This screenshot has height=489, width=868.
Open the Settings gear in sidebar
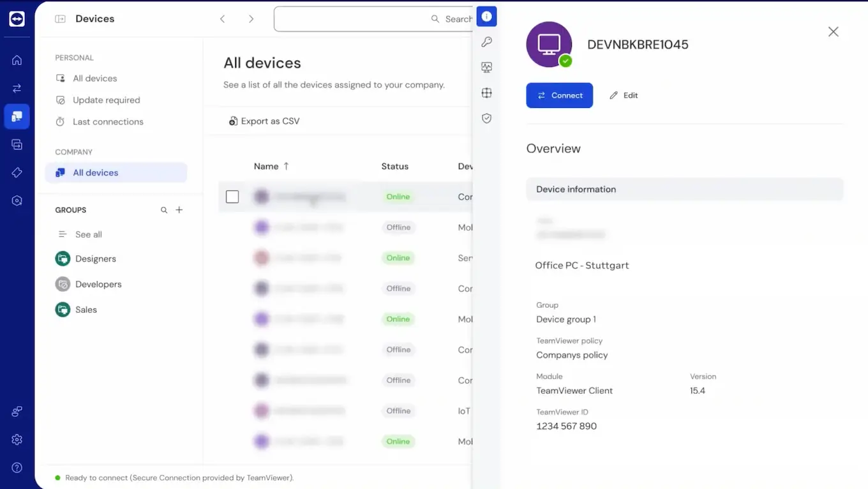click(x=16, y=439)
